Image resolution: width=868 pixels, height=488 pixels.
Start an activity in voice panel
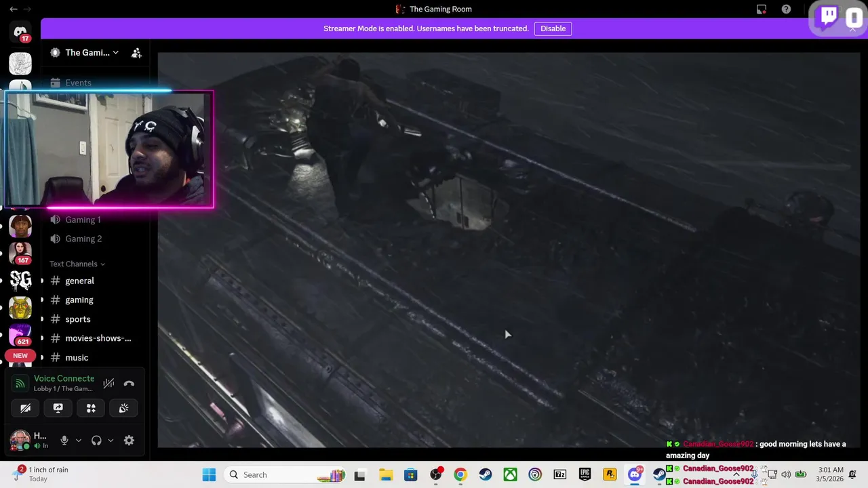[x=91, y=408]
